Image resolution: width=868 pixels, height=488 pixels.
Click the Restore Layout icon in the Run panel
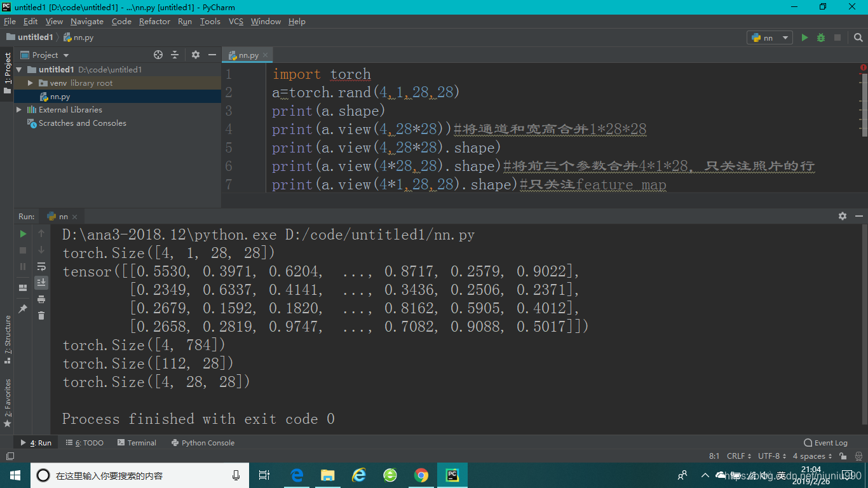pos(23,288)
